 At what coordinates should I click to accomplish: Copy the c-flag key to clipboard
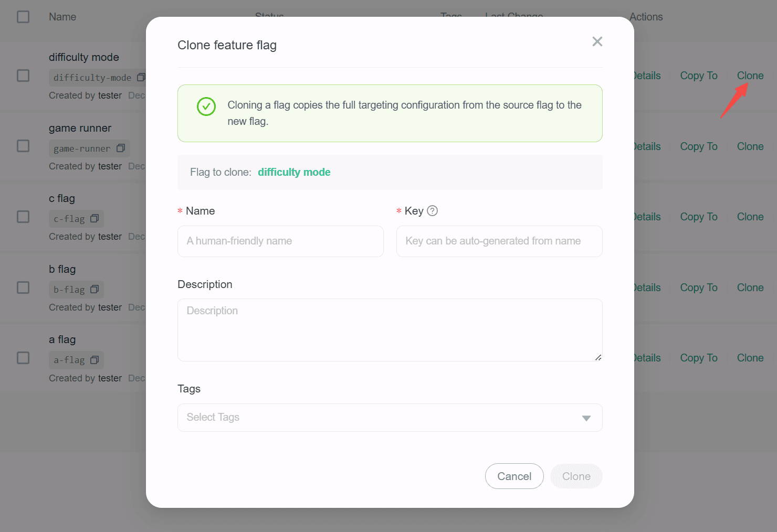tap(94, 218)
